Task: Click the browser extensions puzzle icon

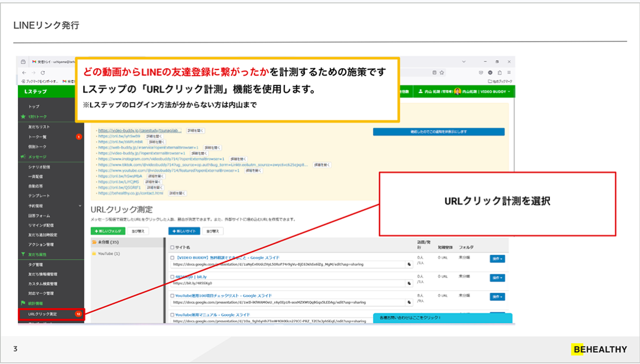Action: (x=499, y=73)
